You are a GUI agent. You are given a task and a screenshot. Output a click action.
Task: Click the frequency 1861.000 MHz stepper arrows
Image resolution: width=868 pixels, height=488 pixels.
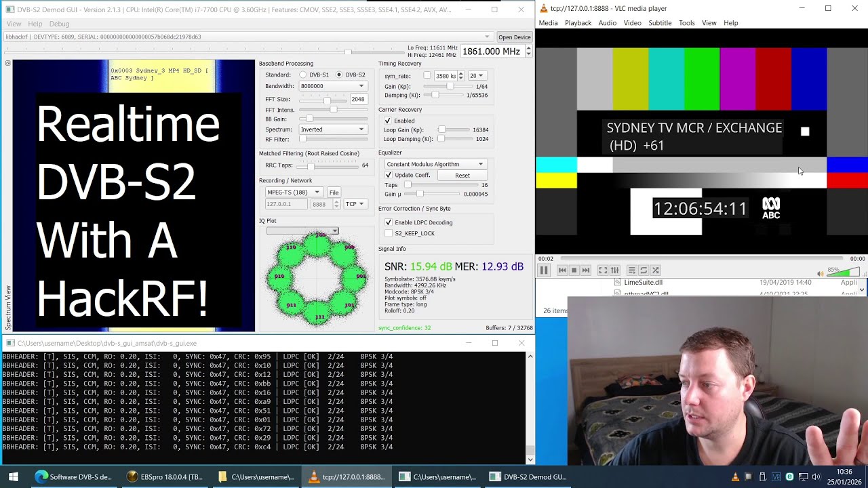pyautogui.click(x=528, y=52)
